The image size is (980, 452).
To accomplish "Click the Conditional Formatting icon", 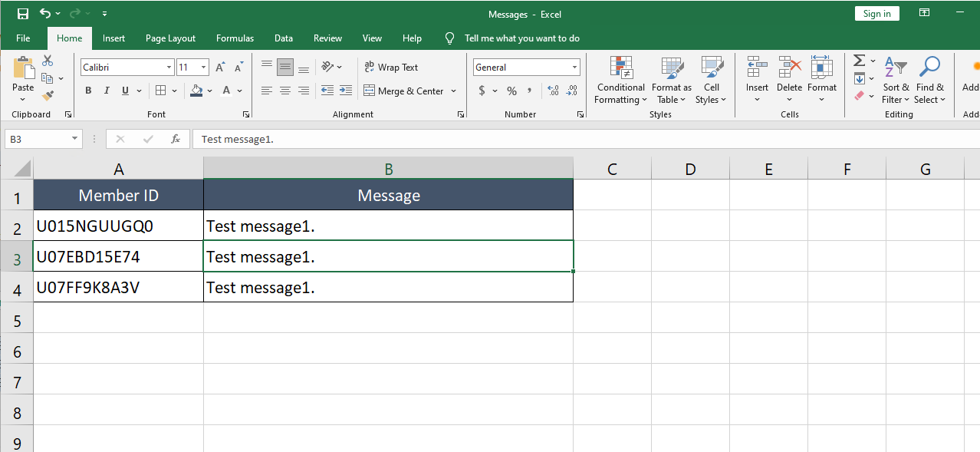I will [620, 68].
